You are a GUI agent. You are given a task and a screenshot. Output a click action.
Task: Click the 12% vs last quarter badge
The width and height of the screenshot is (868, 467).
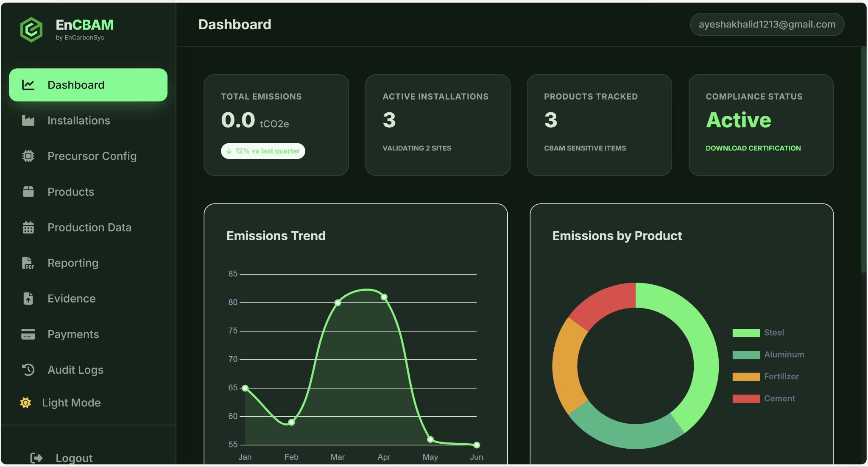(263, 151)
